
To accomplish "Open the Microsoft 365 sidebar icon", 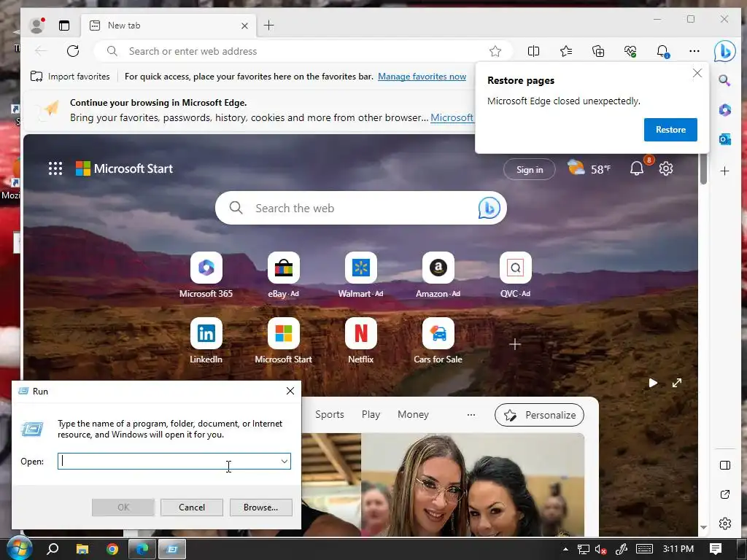I will point(724,110).
